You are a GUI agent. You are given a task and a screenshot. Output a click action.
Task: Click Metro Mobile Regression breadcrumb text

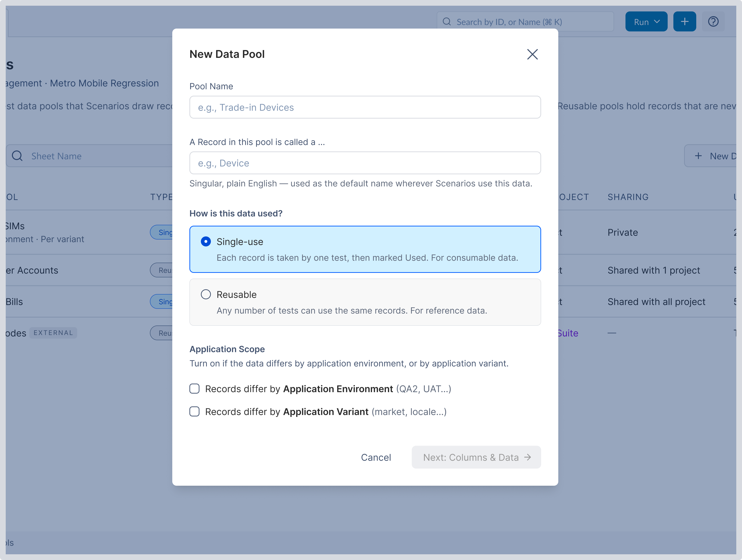[104, 83]
